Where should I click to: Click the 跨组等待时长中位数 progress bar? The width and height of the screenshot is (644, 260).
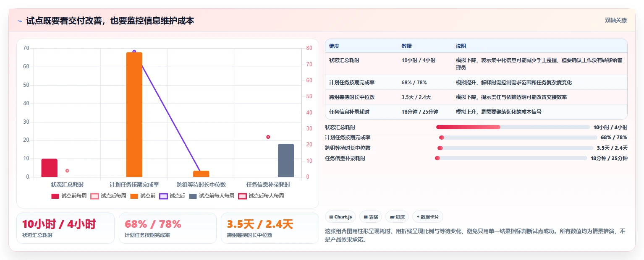(515, 148)
